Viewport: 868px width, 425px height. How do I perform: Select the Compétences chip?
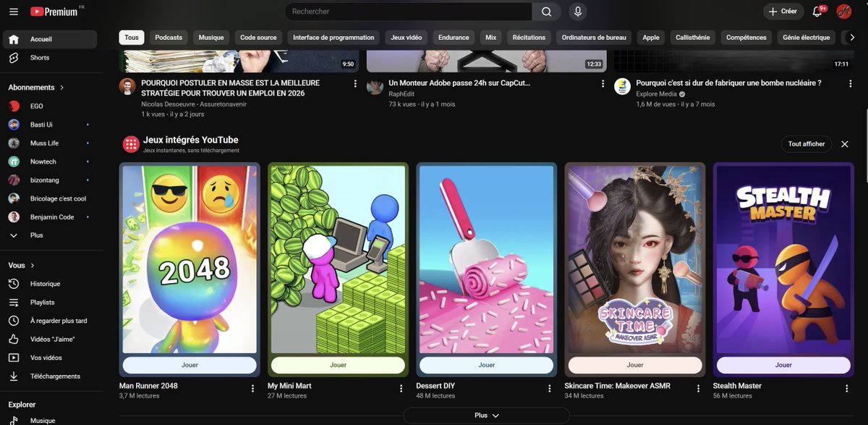746,38
